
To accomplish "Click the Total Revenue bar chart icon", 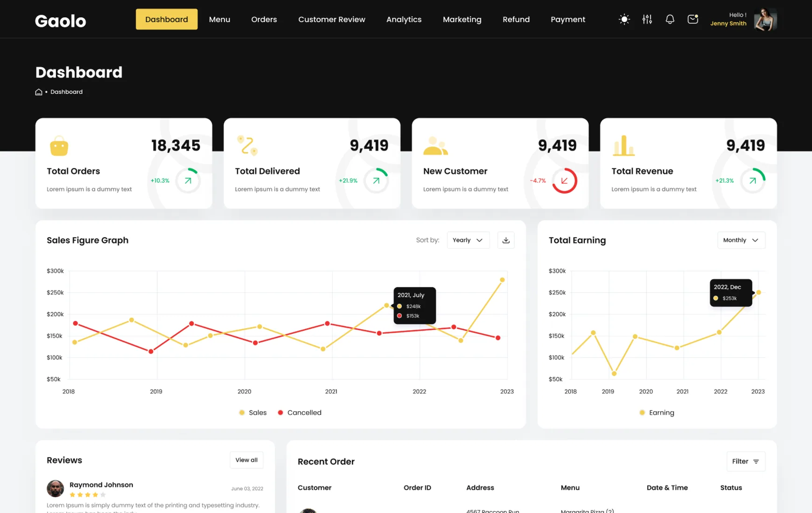I will [623, 146].
